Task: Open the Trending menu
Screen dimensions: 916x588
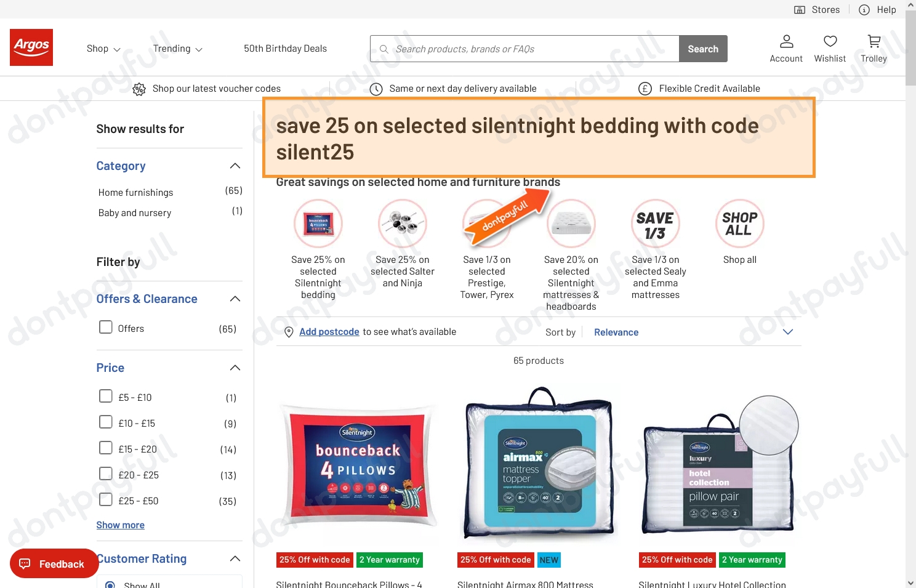Action: click(x=177, y=49)
